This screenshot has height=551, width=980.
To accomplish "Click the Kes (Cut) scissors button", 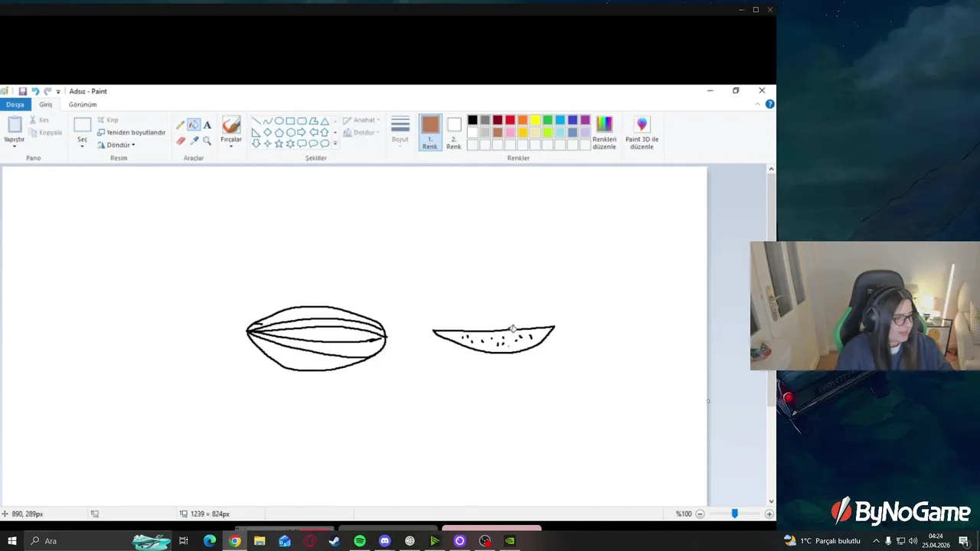I will (39, 120).
